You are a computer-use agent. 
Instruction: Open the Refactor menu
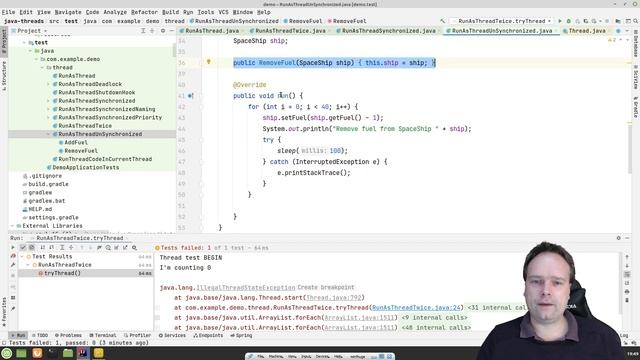pos(144,12)
